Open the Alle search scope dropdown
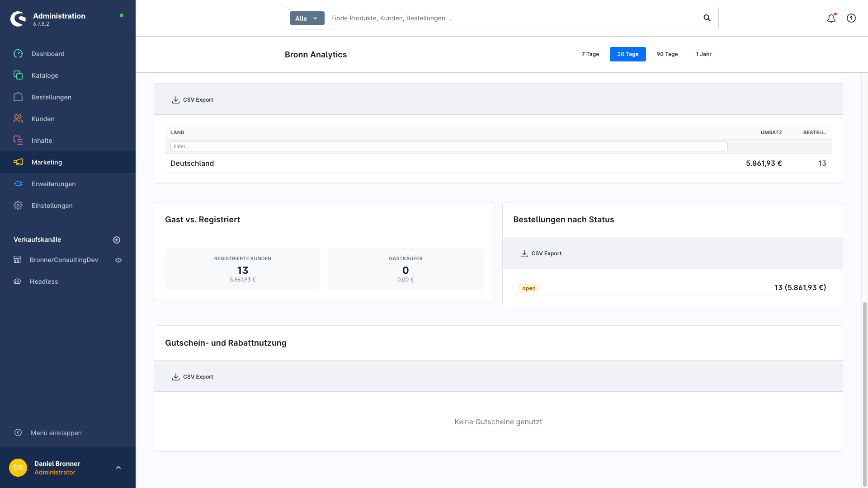 307,19
